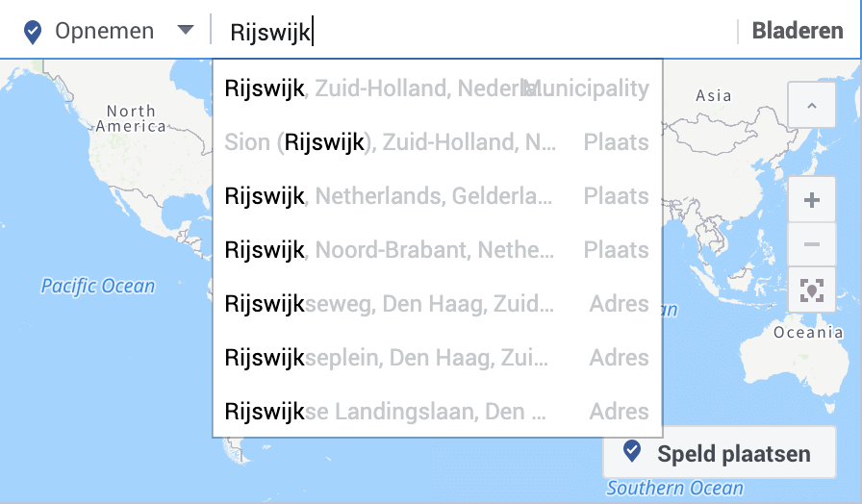The width and height of the screenshot is (862, 504).
Task: Click the check-in pin icon beside Opnemen
Action: click(x=33, y=32)
